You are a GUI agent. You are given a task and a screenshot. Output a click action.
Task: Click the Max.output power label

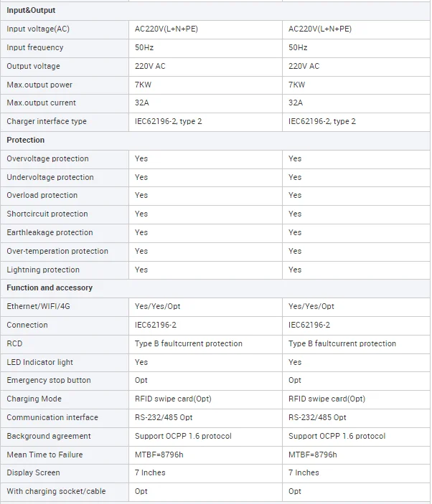click(39, 85)
